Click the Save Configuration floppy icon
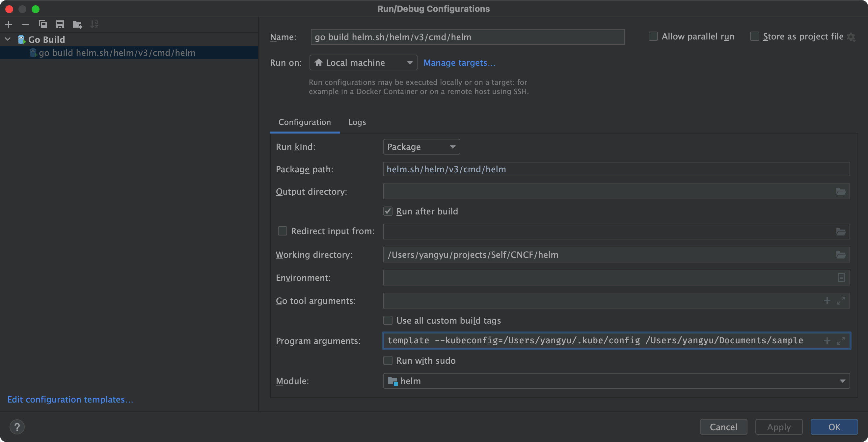Viewport: 868px width, 442px height. tap(60, 24)
